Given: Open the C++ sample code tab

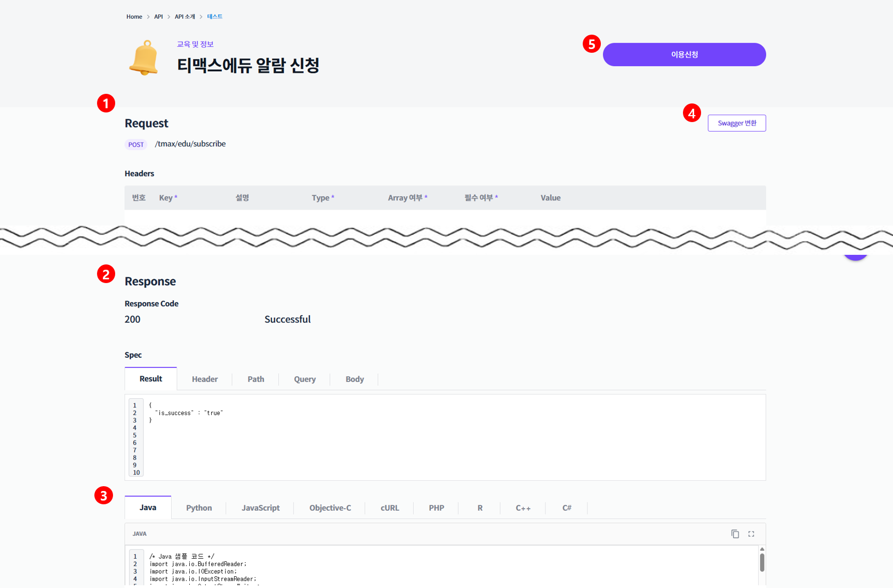Looking at the screenshot, I should 523,508.
